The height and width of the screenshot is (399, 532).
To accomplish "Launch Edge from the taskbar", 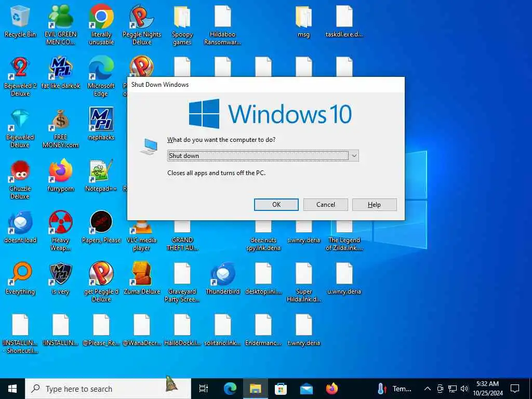I will [230, 389].
